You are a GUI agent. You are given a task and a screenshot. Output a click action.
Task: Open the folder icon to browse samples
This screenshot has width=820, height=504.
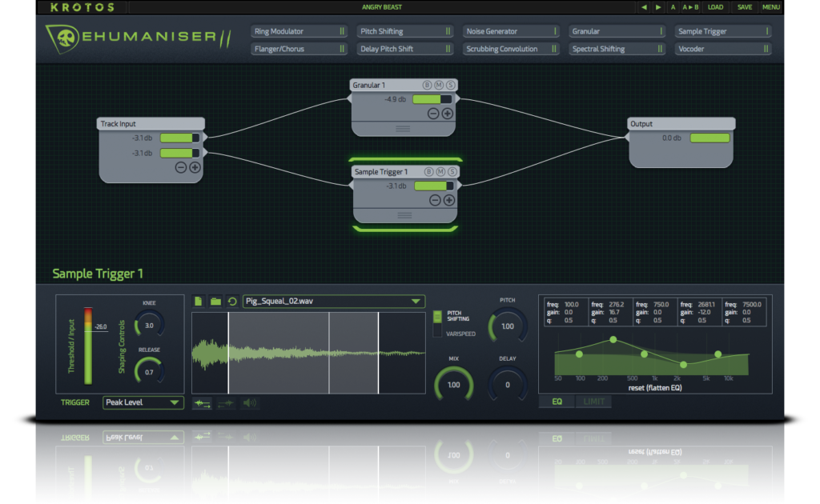[215, 301]
